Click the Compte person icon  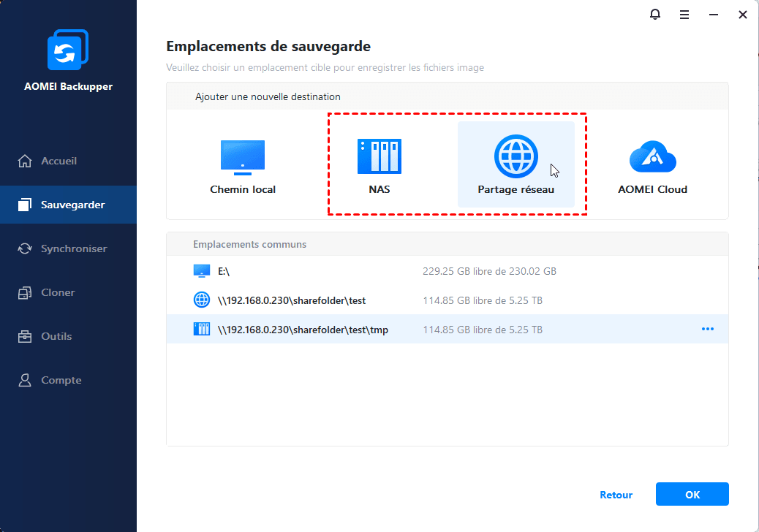click(x=25, y=380)
